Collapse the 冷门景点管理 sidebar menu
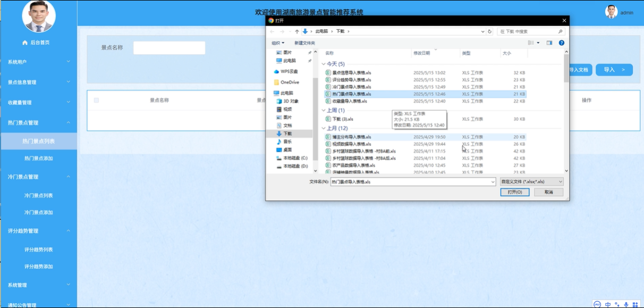This screenshot has width=644, height=308. 38,177
